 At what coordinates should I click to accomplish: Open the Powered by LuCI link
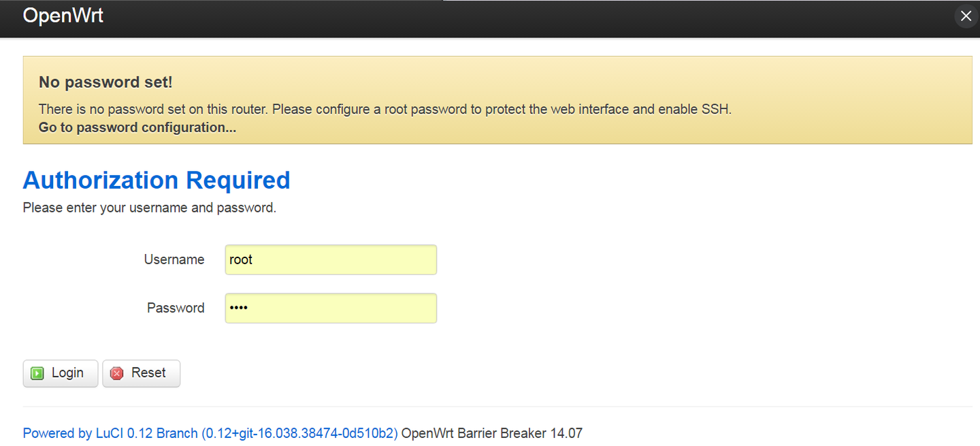click(x=210, y=433)
